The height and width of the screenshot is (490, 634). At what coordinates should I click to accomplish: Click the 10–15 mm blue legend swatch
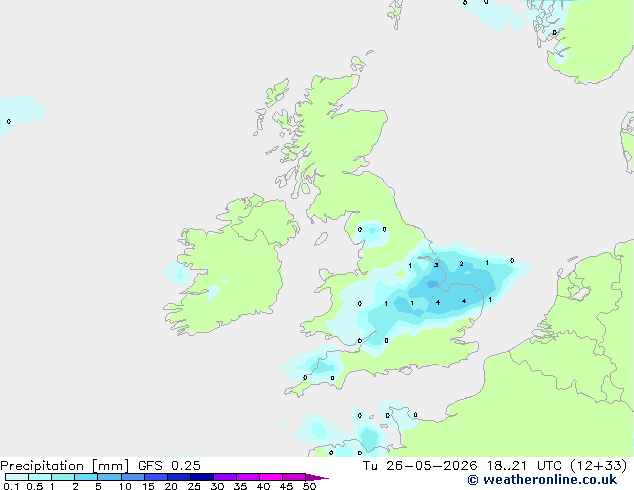(x=133, y=477)
